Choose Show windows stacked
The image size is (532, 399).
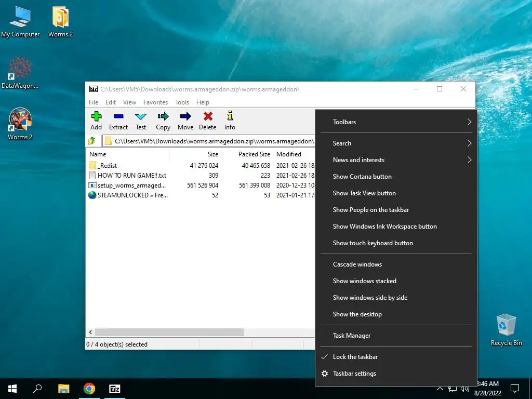[x=396, y=281]
